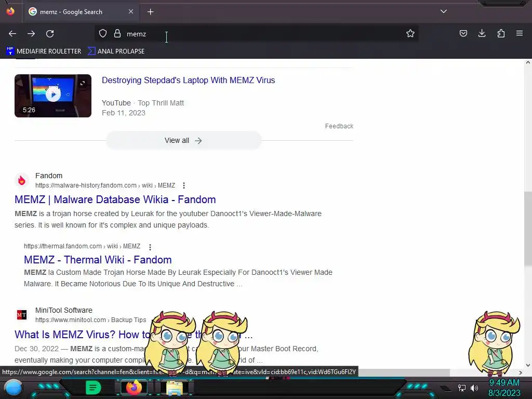The width and height of the screenshot is (532, 399).
Task: Click the network tray icon
Action: tap(462, 388)
